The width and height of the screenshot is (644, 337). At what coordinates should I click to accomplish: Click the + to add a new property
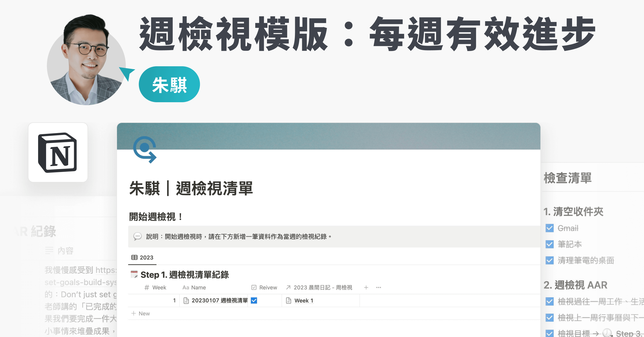(x=366, y=287)
